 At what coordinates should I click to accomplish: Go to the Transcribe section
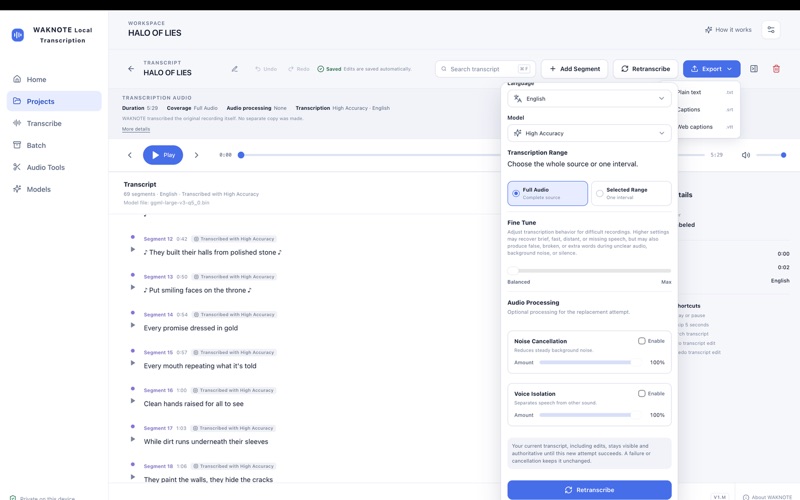pos(54,123)
